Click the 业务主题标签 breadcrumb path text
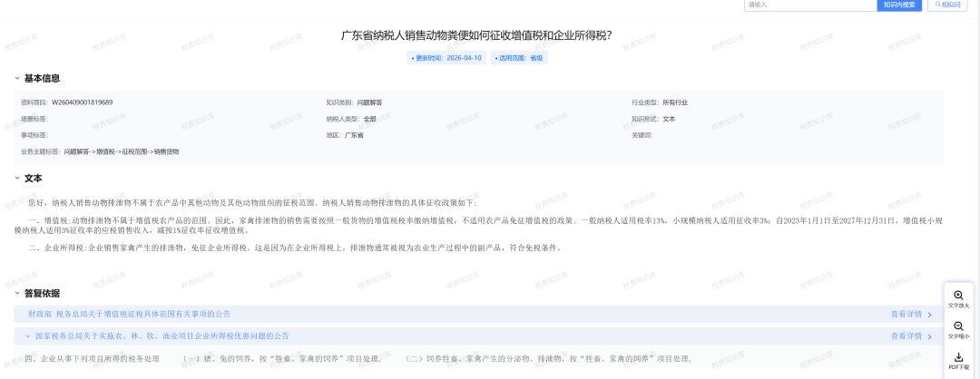980x379 pixels. point(122,151)
